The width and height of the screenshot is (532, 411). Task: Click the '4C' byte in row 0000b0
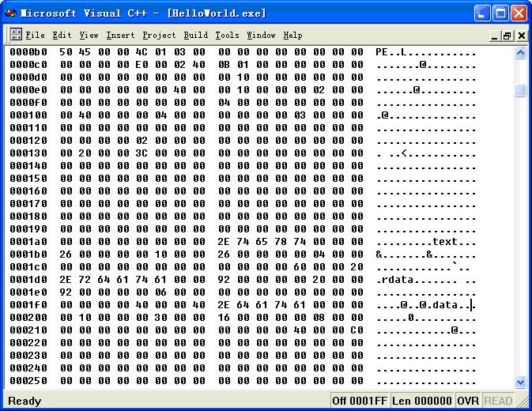click(x=141, y=52)
